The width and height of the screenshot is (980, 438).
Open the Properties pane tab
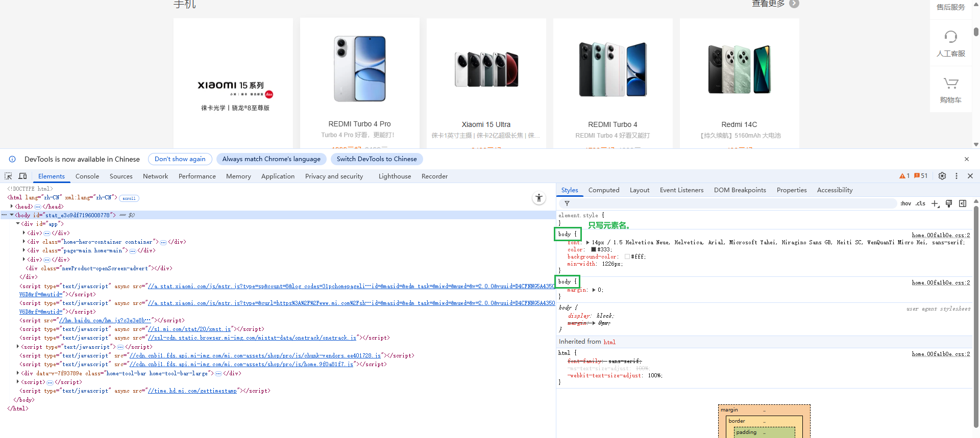792,190
